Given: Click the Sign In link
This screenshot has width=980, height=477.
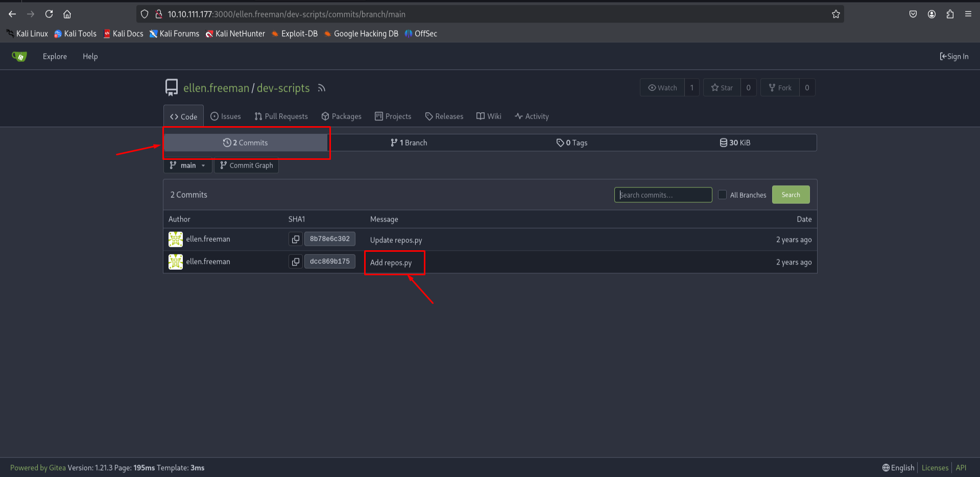Looking at the screenshot, I should 954,56.
